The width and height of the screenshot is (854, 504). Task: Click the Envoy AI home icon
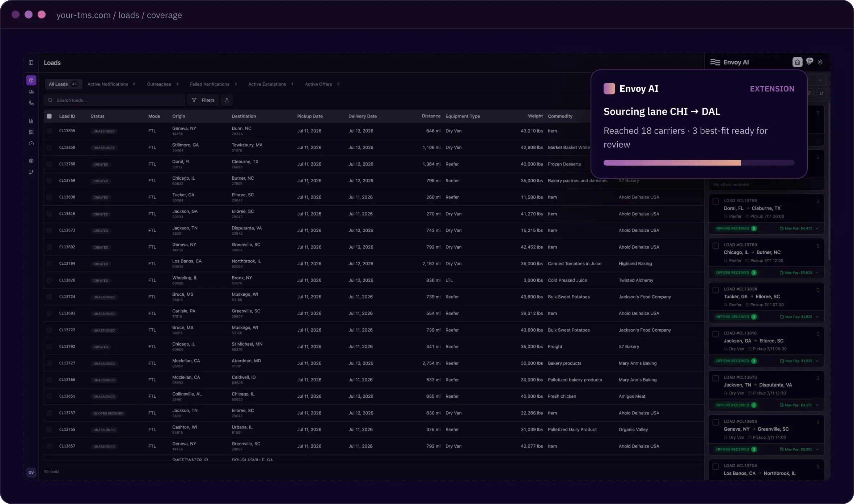point(797,62)
